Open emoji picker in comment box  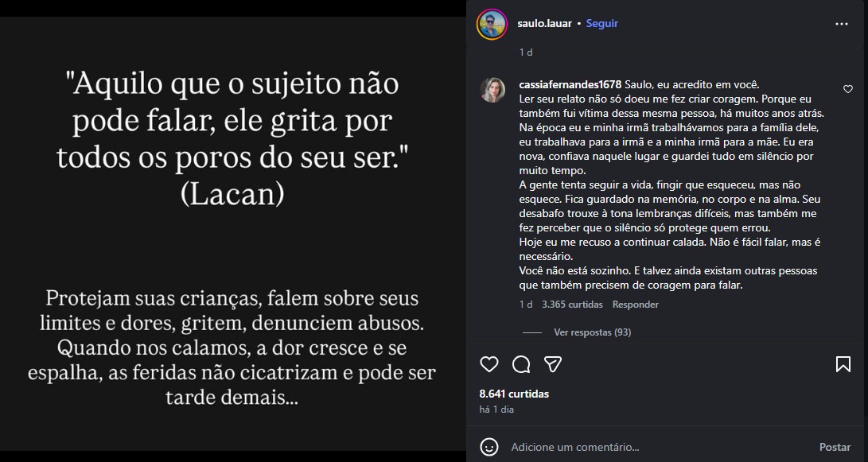(x=490, y=447)
